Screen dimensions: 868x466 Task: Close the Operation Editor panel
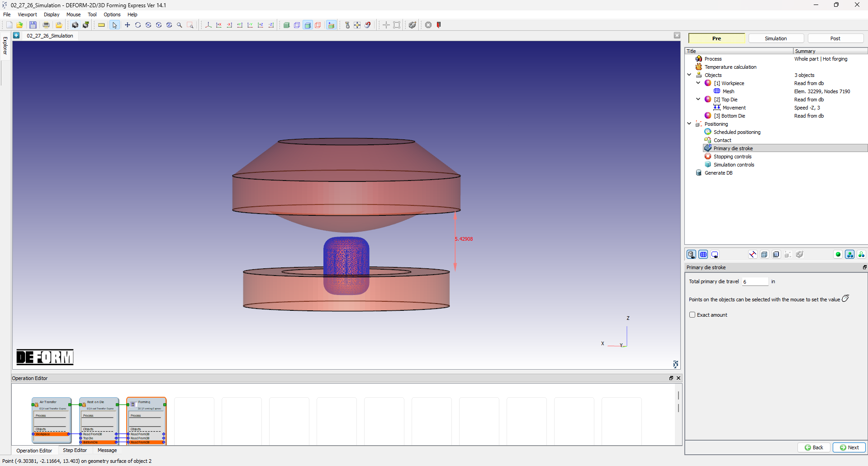678,378
